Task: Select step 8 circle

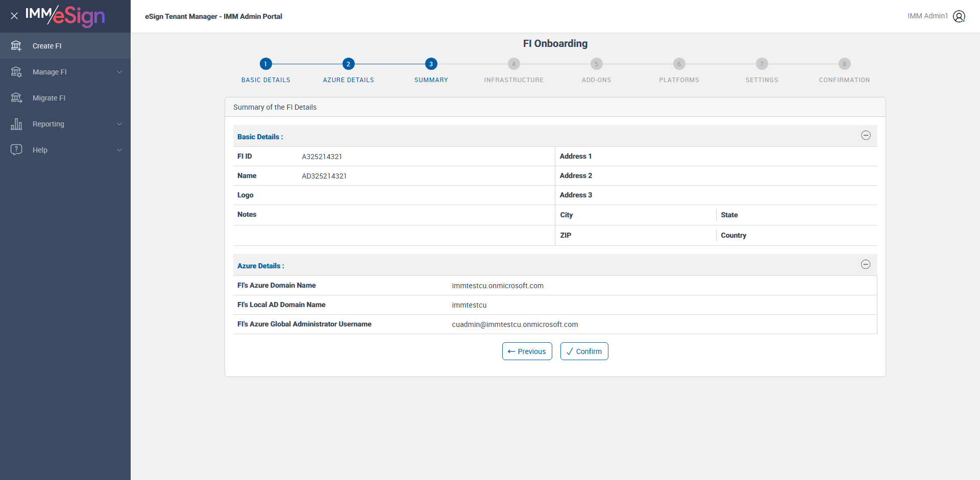Action: 845,64
